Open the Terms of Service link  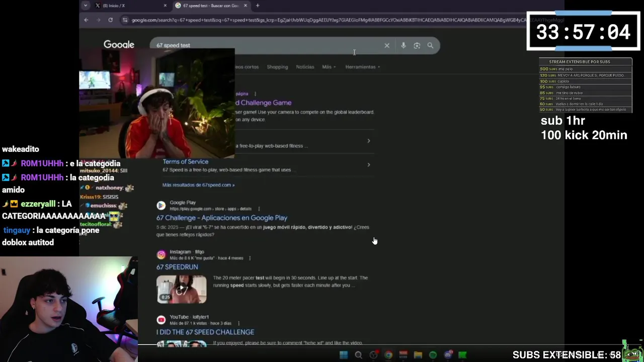pyautogui.click(x=185, y=161)
